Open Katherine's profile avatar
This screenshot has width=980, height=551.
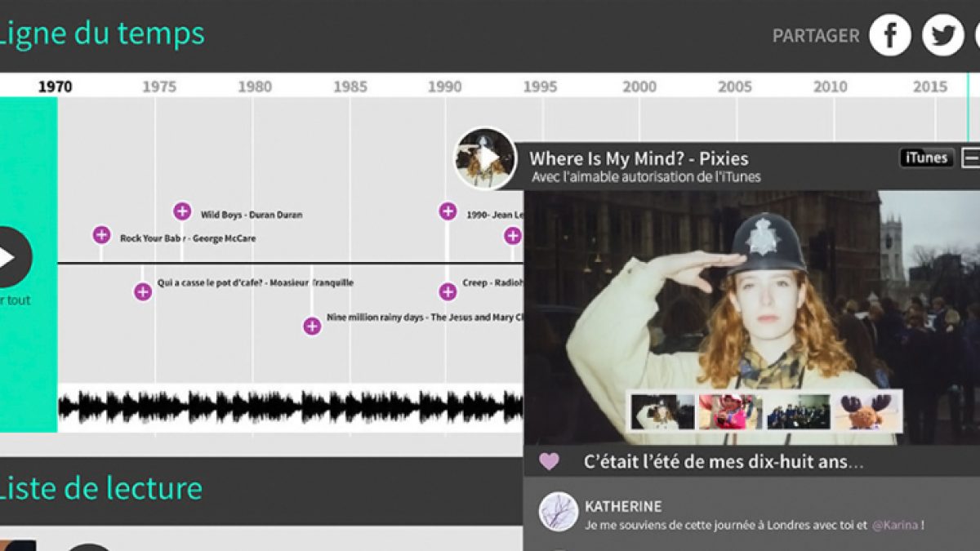[559, 512]
